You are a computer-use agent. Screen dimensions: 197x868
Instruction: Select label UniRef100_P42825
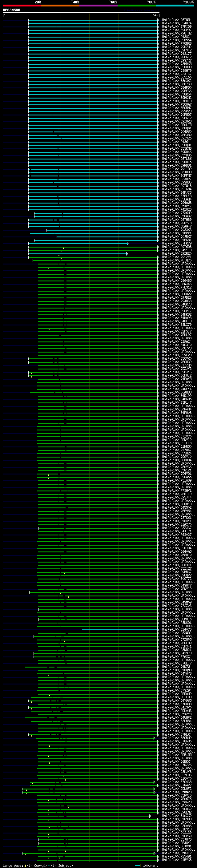pos(177,210)
